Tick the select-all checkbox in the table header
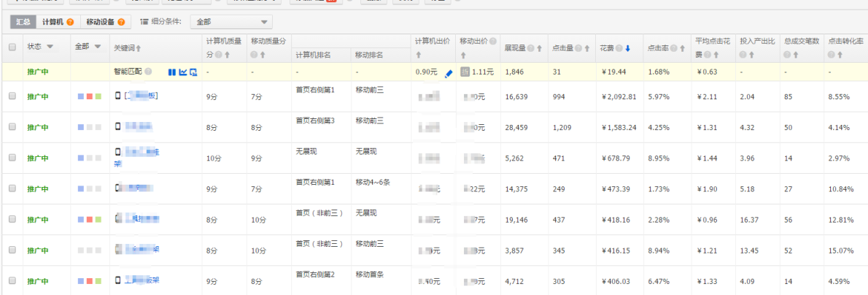Screen dimensions: 868x295 point(12,47)
